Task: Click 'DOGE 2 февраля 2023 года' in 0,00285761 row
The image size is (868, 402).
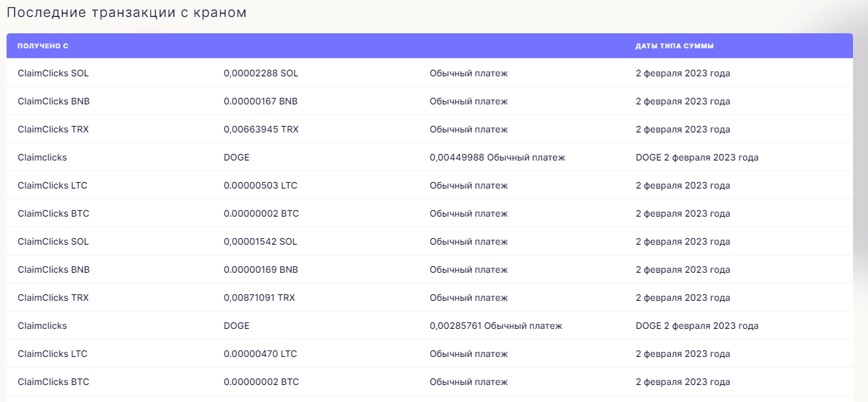Action: [697, 326]
